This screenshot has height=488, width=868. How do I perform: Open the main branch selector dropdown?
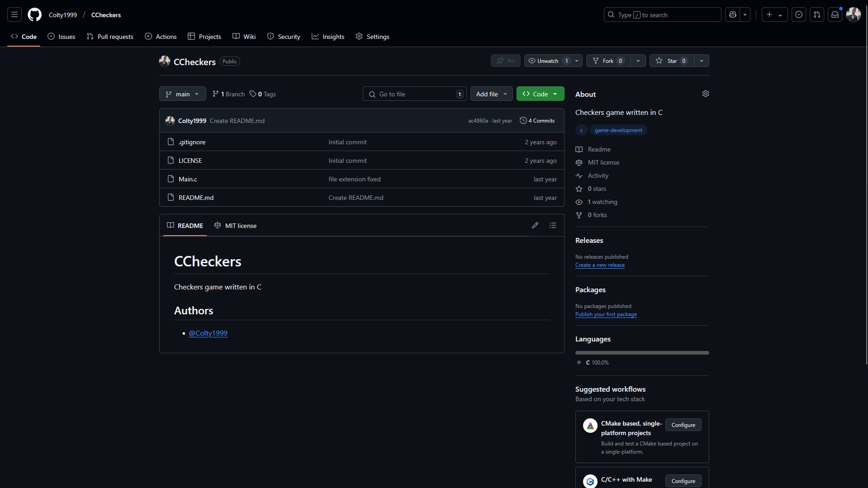(183, 94)
